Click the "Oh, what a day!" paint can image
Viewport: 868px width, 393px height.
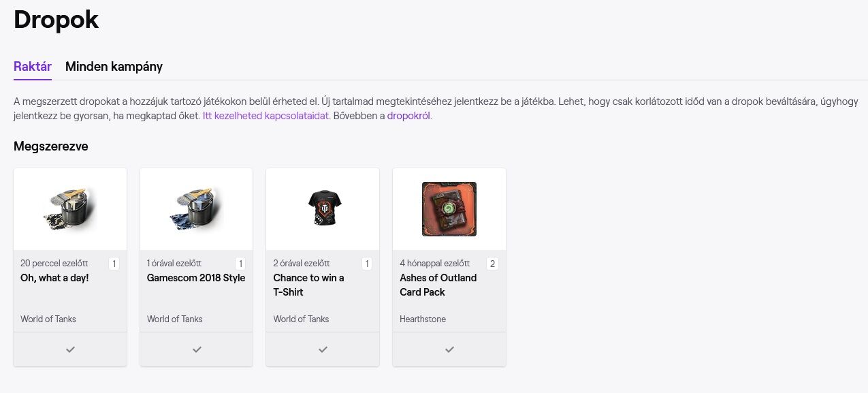[70, 208]
